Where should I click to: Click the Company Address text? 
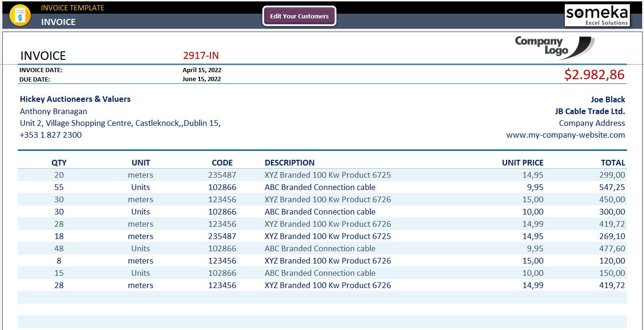[592, 123]
